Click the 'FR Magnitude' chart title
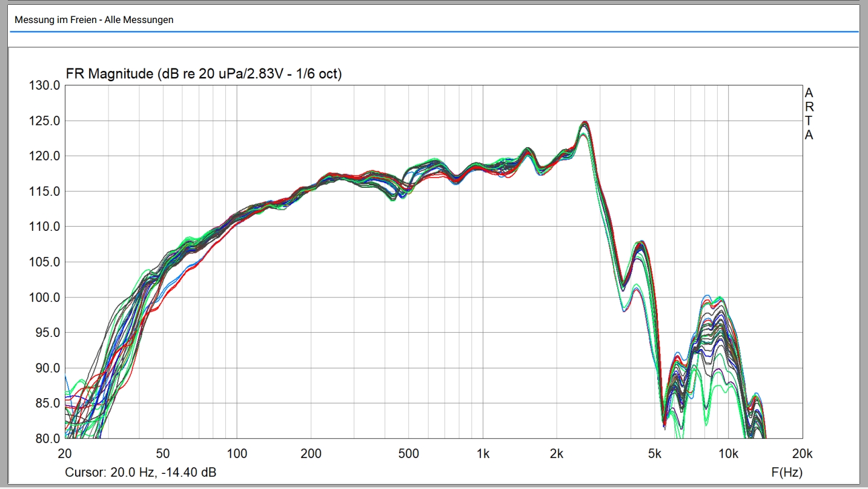Viewport: 868px width, 489px height. [x=204, y=74]
